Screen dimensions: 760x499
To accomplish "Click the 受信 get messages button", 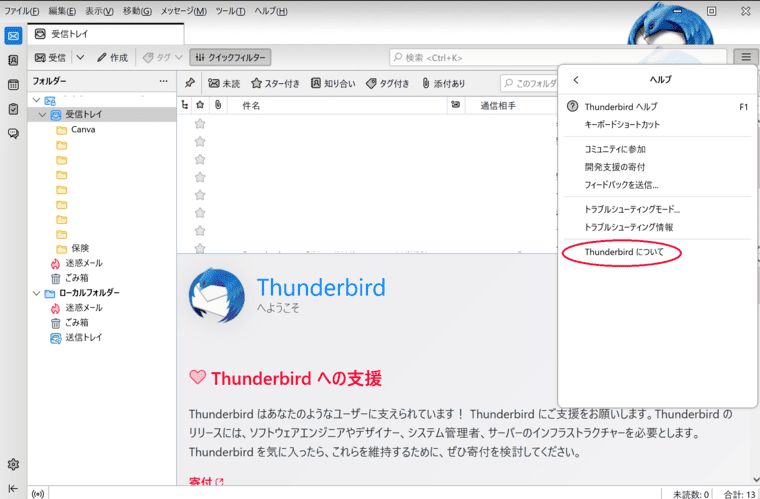I will (50, 57).
